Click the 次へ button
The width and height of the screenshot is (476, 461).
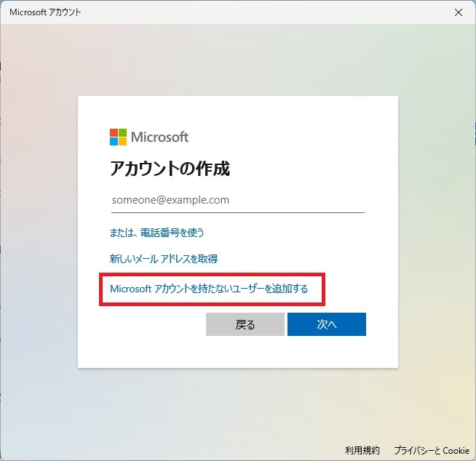[x=327, y=324]
